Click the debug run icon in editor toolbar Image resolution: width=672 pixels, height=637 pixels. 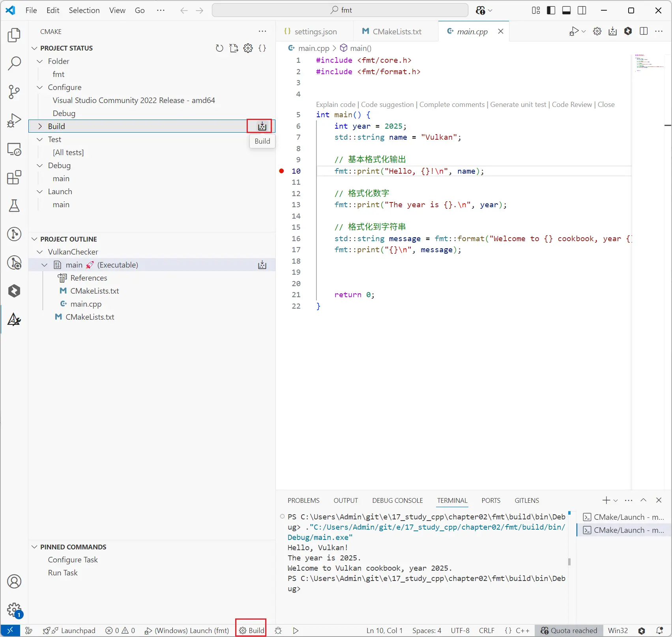[x=574, y=31]
